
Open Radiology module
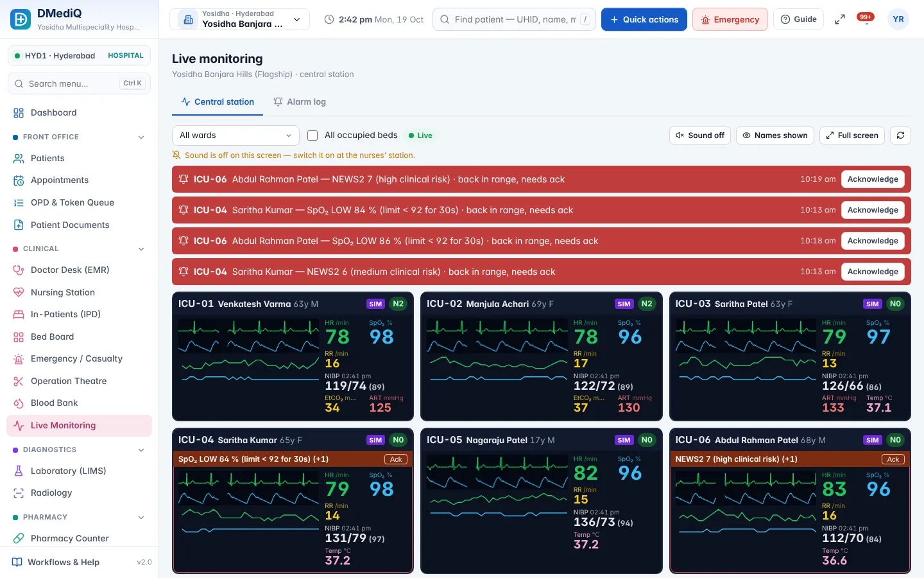click(x=79, y=493)
